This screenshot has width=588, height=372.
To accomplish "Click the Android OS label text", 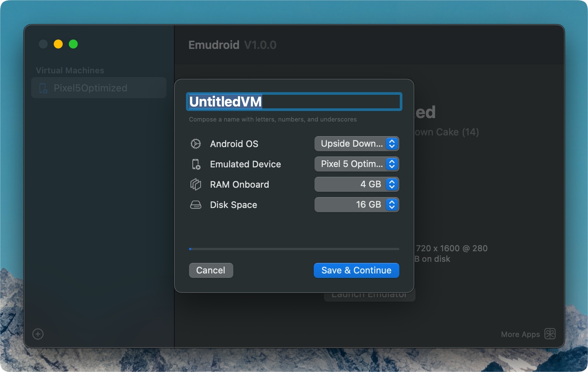I will 234,144.
